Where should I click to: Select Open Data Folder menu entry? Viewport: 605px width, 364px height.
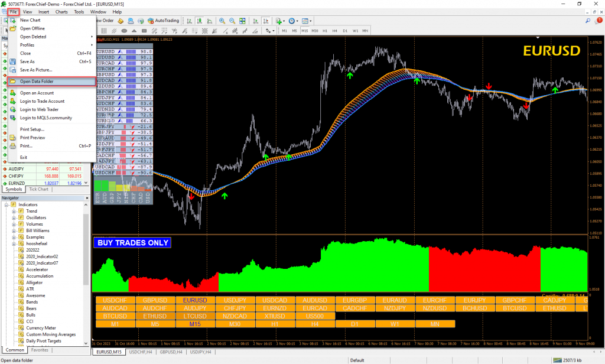click(52, 82)
